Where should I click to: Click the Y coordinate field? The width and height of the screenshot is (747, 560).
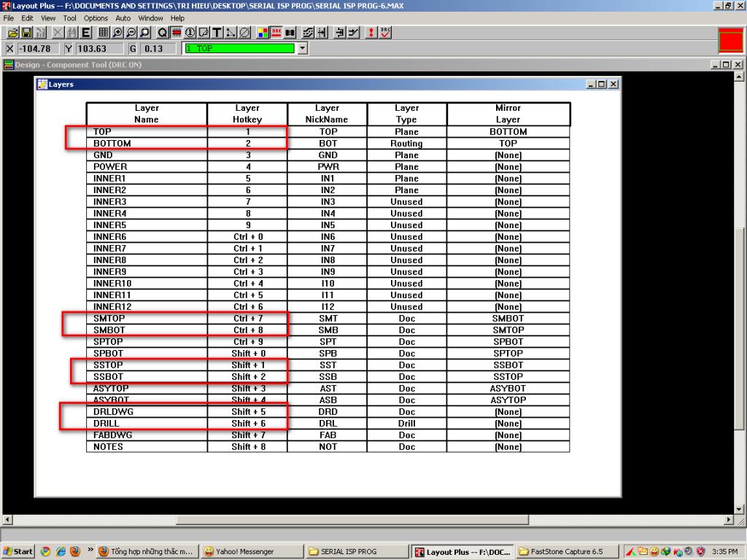pyautogui.click(x=99, y=49)
